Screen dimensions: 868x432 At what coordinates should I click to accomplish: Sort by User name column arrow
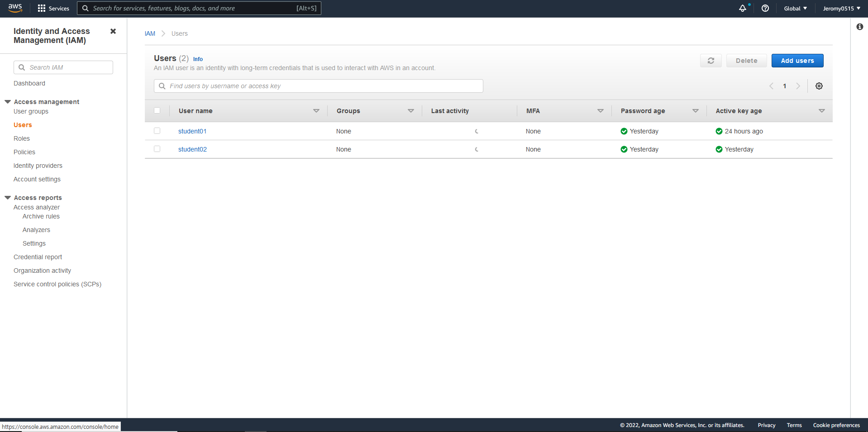pyautogui.click(x=316, y=111)
